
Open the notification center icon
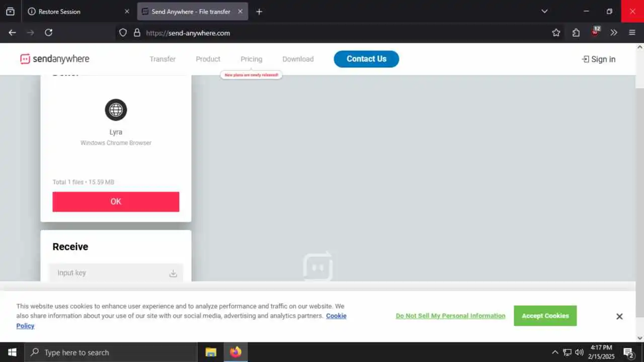tap(628, 352)
